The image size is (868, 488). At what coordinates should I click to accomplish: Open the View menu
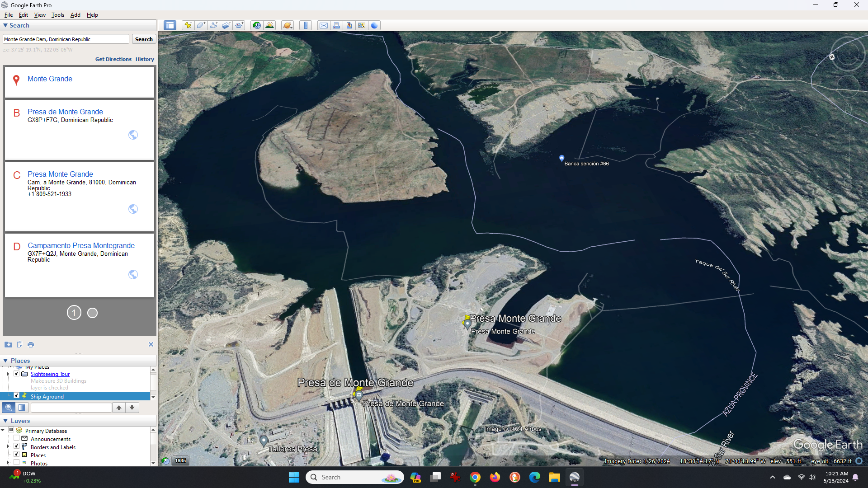tap(40, 15)
